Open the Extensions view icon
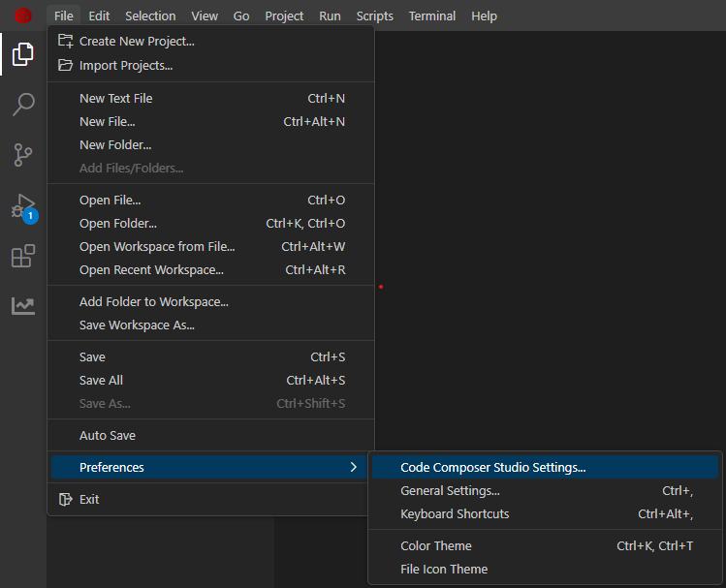Image resolution: width=726 pixels, height=588 pixels. 22,257
